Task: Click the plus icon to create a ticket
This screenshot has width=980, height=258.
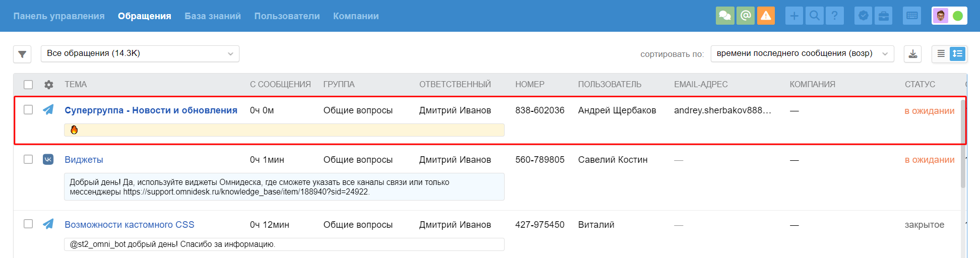Action: click(x=794, y=16)
